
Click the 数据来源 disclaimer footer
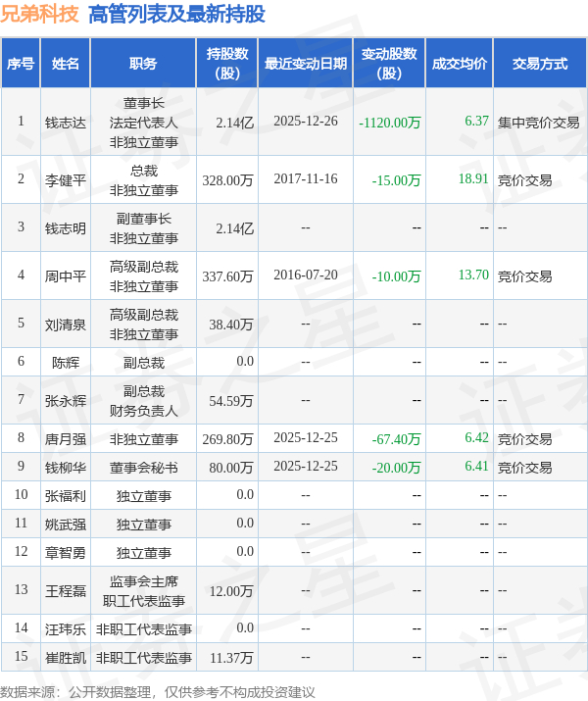tap(157, 692)
